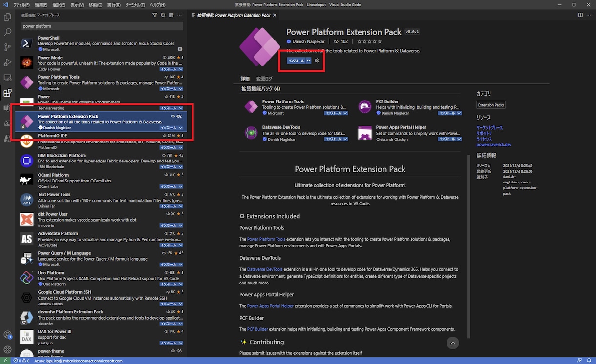Close the Power Platform Extension Pack tab
This screenshot has width=596, height=364.
pos(275,15)
